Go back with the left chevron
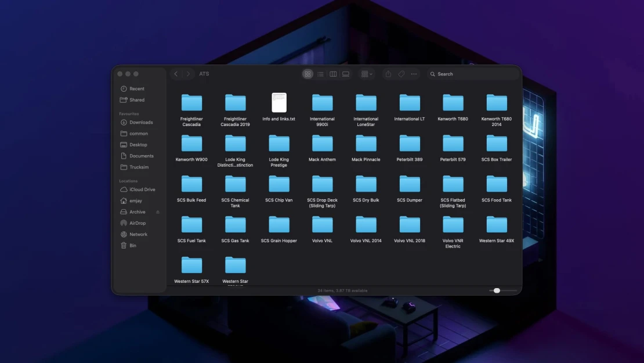 click(176, 74)
